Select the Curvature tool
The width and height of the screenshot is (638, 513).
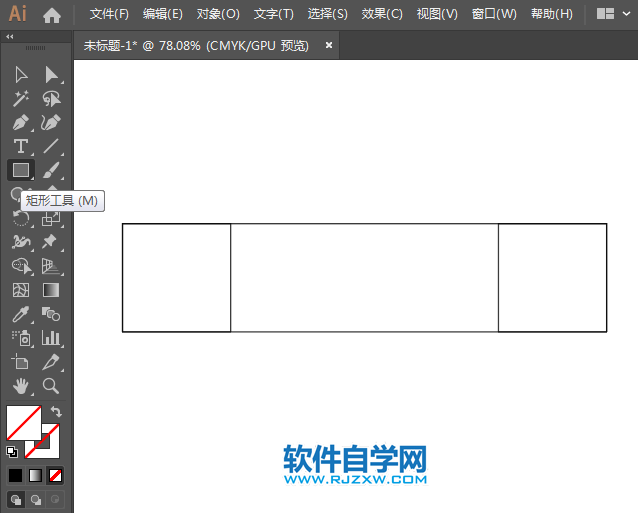tap(51, 122)
